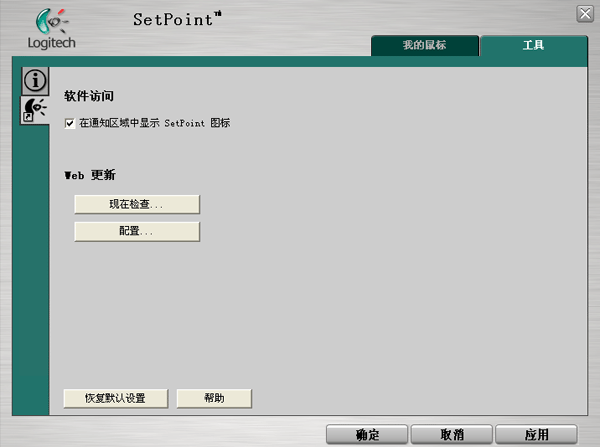The image size is (600, 447).
Task: Open 帮助 button
Action: pyautogui.click(x=214, y=398)
